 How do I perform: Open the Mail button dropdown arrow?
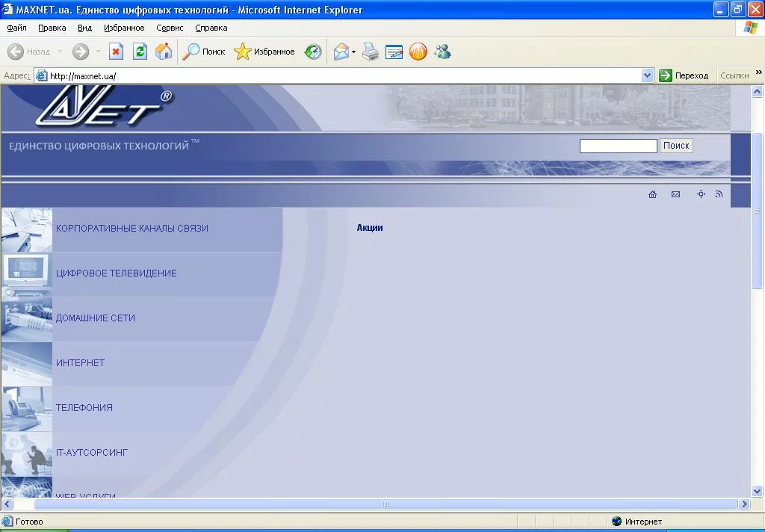(x=354, y=52)
